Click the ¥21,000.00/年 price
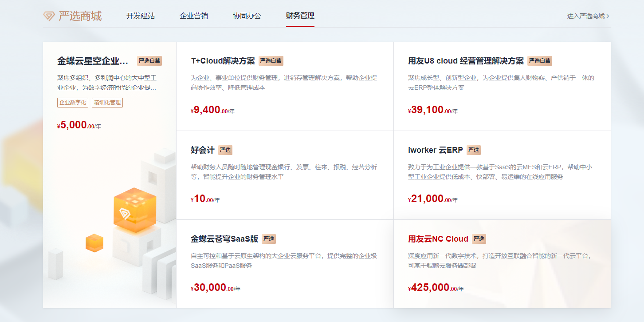The image size is (644, 322). click(x=433, y=199)
